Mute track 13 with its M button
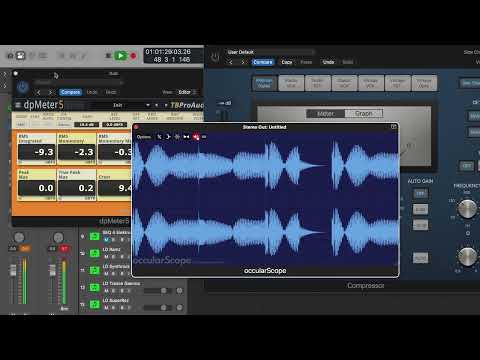Viewport: 480px width, 360px height. [x=106, y=308]
